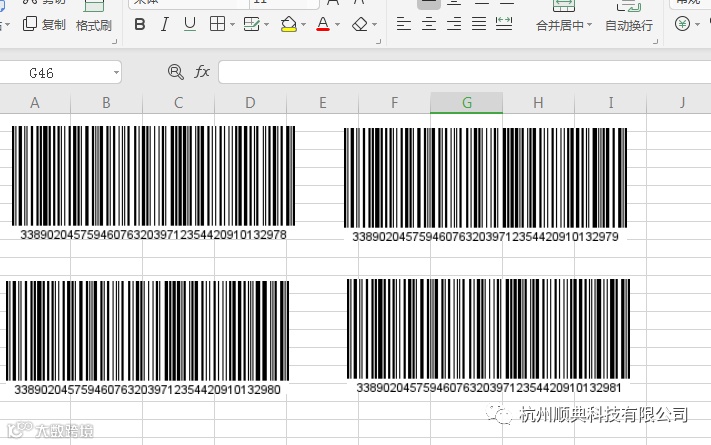Apply the yellow fill color bucket
Viewport: 711px width, 445px height.
(289, 24)
